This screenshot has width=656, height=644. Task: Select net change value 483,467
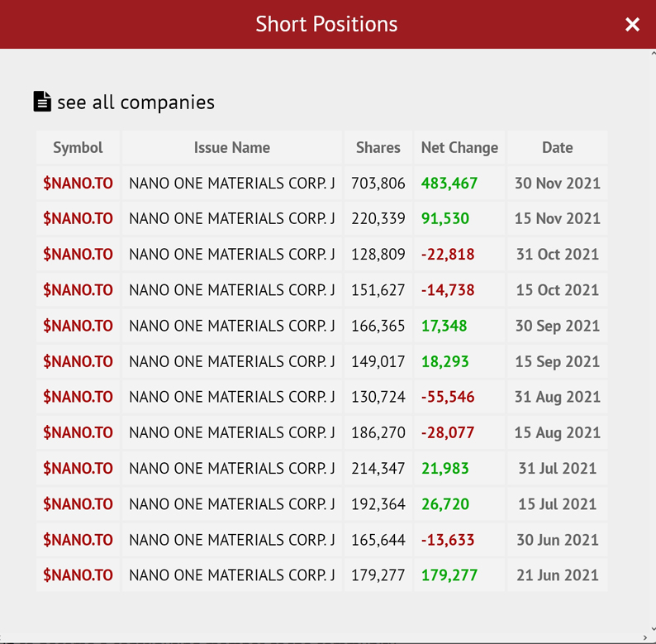pyautogui.click(x=449, y=183)
